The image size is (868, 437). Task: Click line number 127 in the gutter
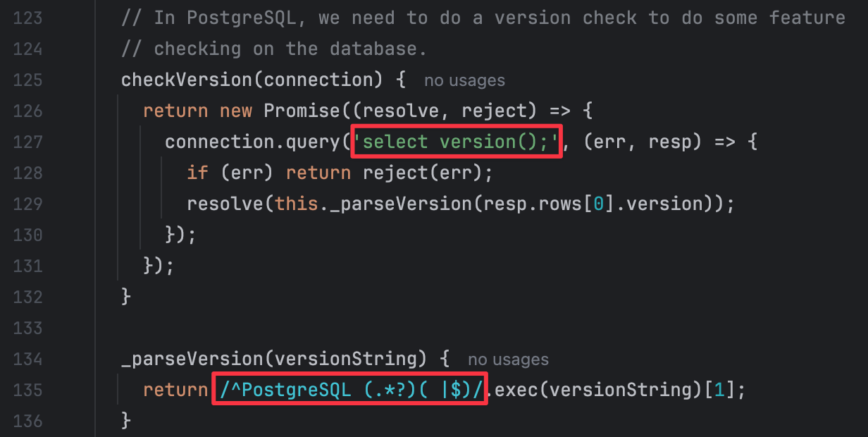[27, 142]
